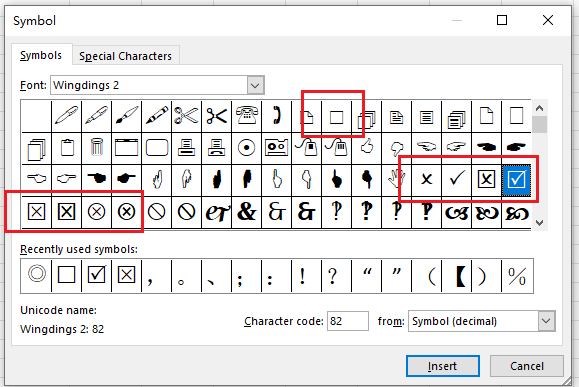The width and height of the screenshot is (579, 387).
Task: Select the highlighted checked box symbol
Action: coord(517,180)
